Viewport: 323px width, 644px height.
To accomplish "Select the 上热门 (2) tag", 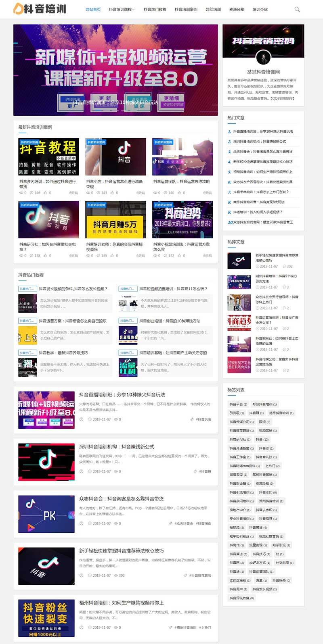I will [273, 466].
